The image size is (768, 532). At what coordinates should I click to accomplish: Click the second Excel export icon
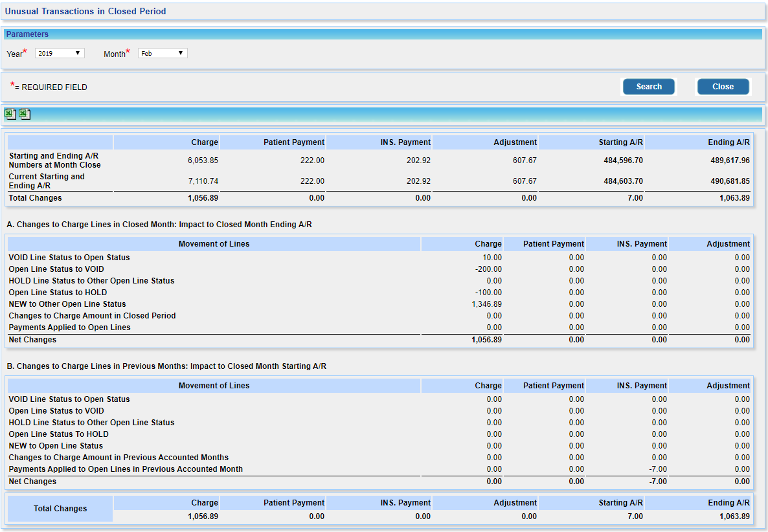click(24, 115)
